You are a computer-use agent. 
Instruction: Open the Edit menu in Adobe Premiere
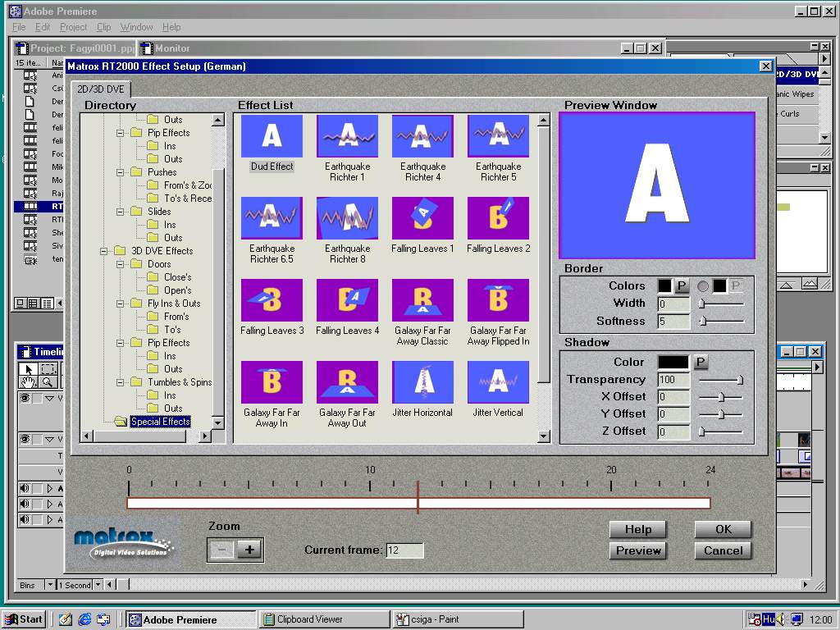43,27
